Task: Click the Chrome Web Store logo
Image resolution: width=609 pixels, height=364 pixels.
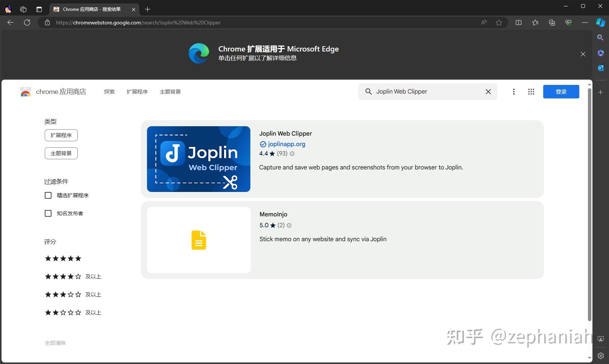Action: [25, 91]
